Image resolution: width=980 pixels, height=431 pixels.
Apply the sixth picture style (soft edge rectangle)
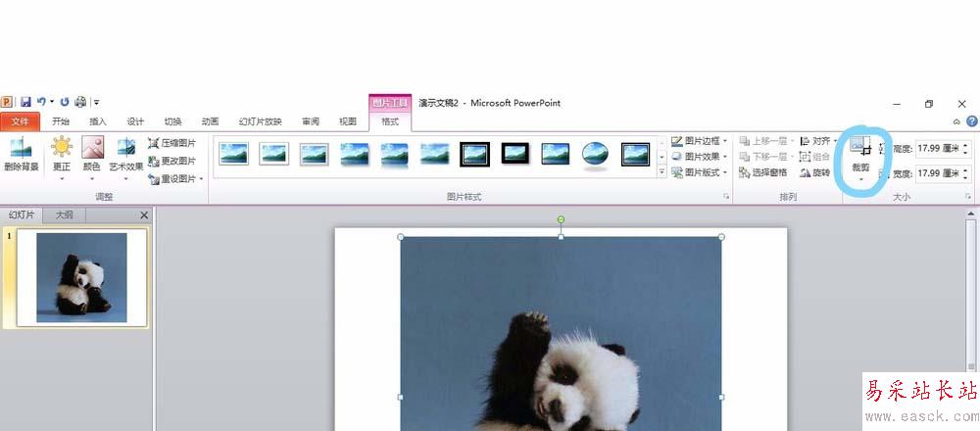point(434,154)
